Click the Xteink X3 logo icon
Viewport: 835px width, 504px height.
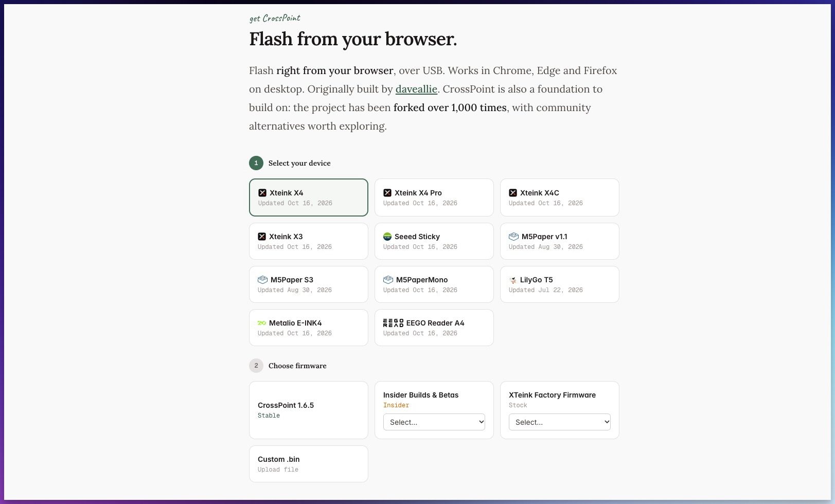coord(262,237)
